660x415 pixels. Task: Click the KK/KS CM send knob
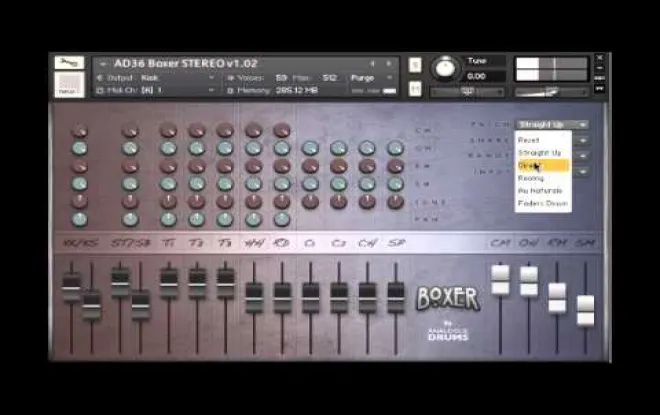(80, 131)
